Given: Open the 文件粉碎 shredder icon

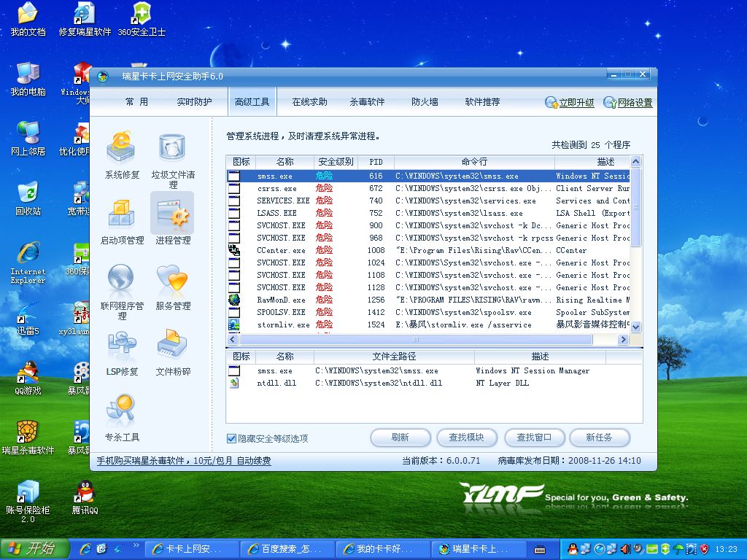Looking at the screenshot, I should 172,344.
